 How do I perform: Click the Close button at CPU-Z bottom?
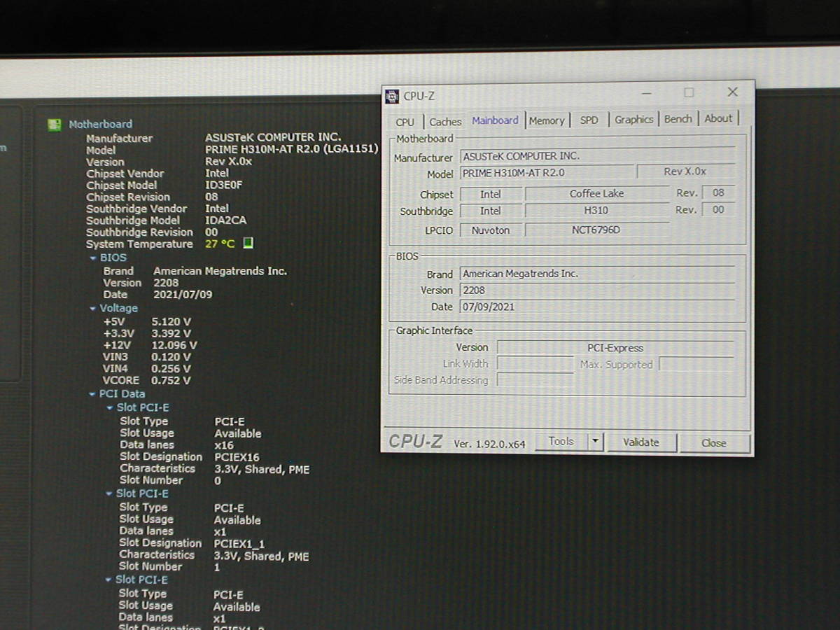coord(714,443)
